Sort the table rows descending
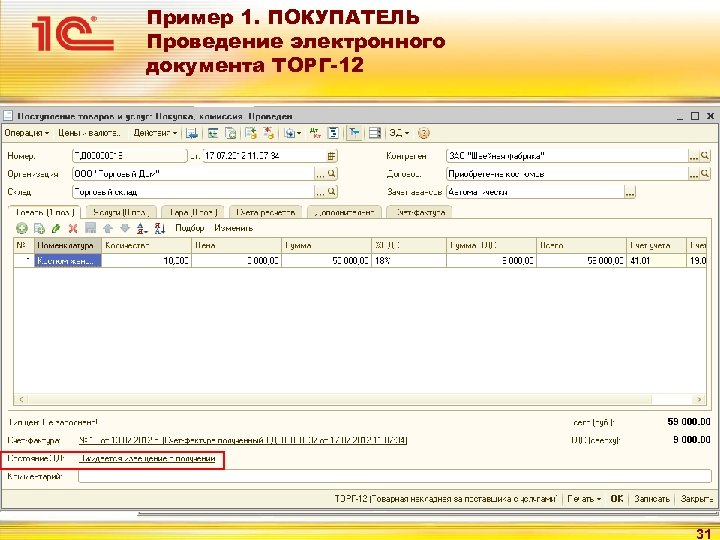Screen dimensions: 720x540 tap(159, 228)
